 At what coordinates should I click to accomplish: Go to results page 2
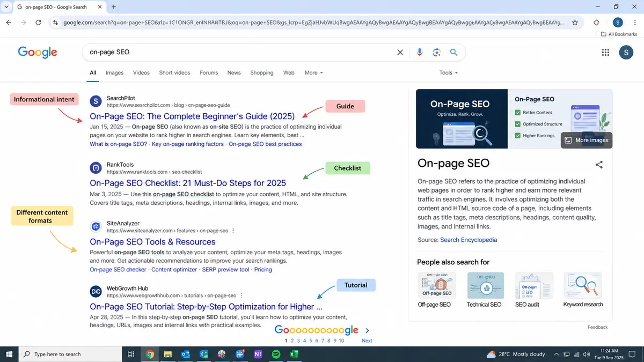click(x=292, y=341)
